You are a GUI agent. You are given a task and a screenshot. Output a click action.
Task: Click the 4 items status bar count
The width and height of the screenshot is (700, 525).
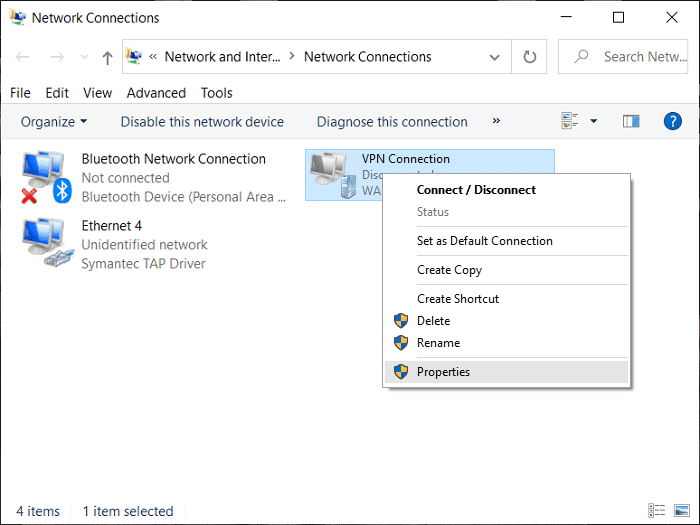coord(38,511)
